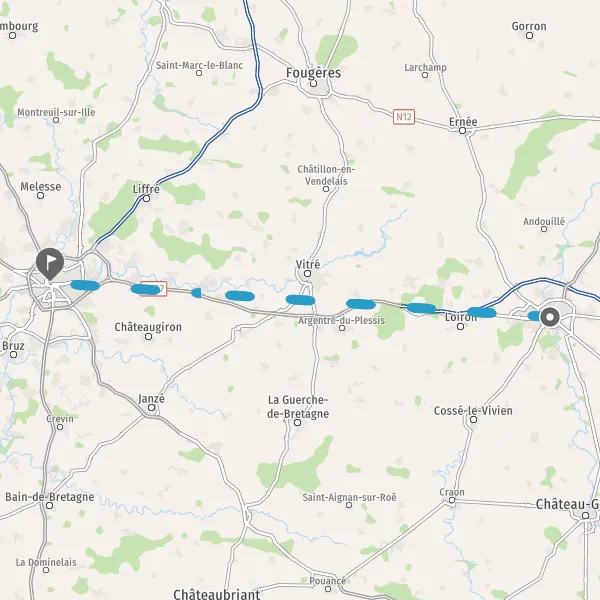
Task: Click the Craon town marker
Action: (452, 500)
